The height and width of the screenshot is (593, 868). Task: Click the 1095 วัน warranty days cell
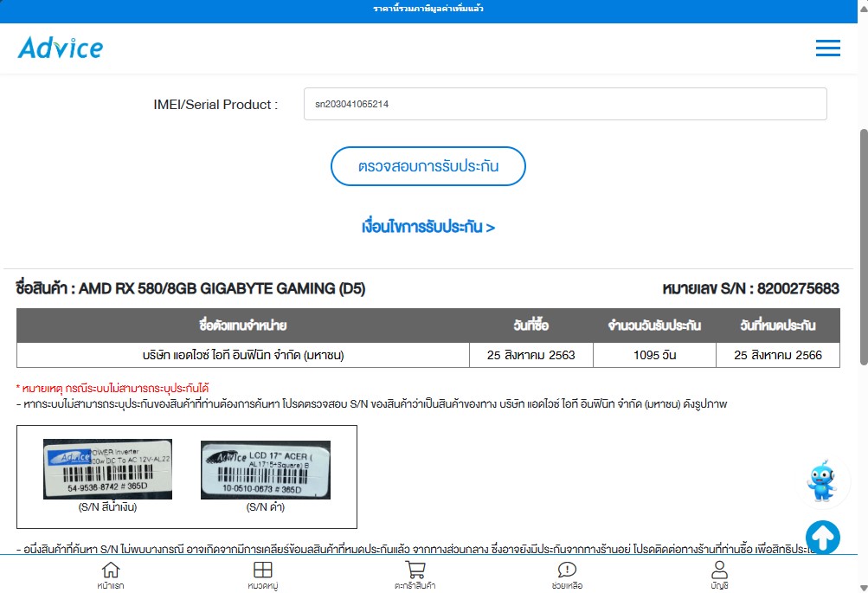[653, 355]
